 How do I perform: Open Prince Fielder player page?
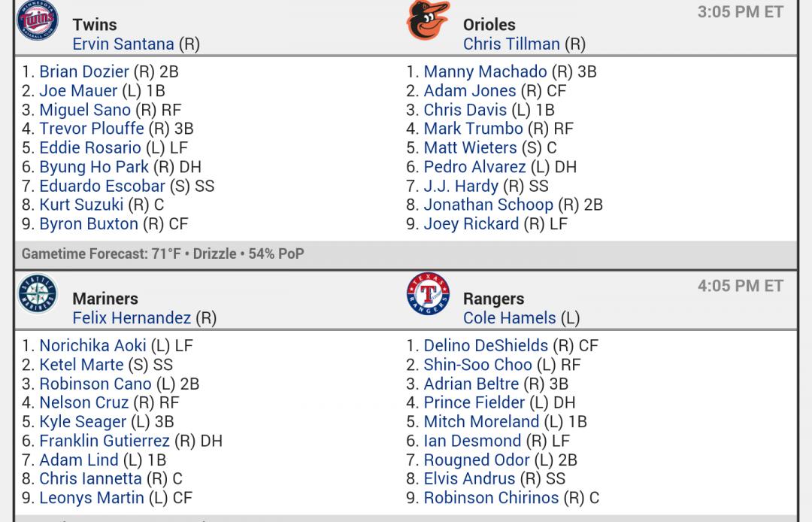(x=474, y=402)
